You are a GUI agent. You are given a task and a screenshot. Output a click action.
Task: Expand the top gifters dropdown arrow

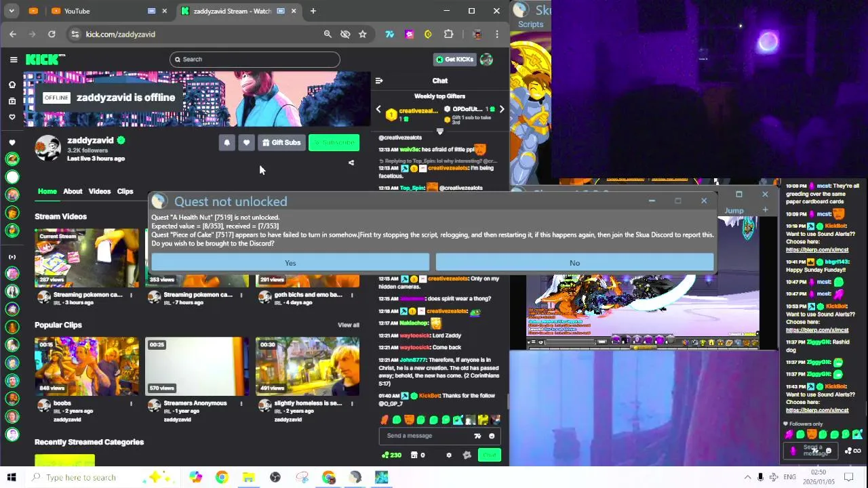point(439,131)
